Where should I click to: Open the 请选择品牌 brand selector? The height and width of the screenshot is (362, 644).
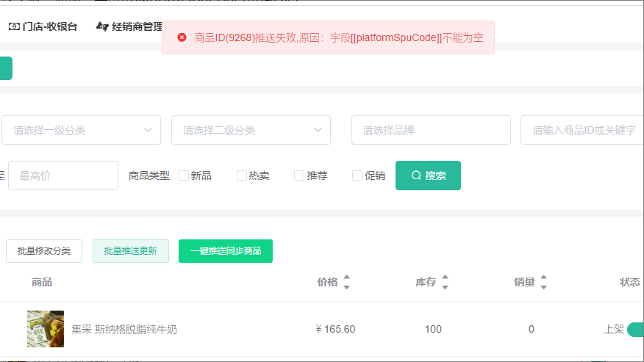coord(431,130)
